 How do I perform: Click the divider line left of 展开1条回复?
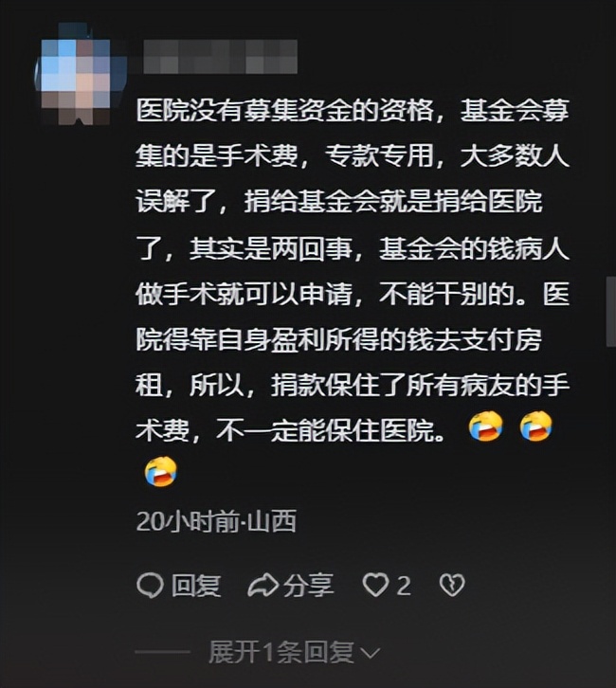(163, 652)
